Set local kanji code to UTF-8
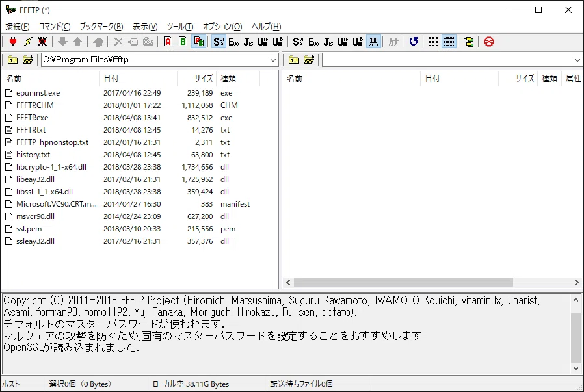 coord(263,42)
